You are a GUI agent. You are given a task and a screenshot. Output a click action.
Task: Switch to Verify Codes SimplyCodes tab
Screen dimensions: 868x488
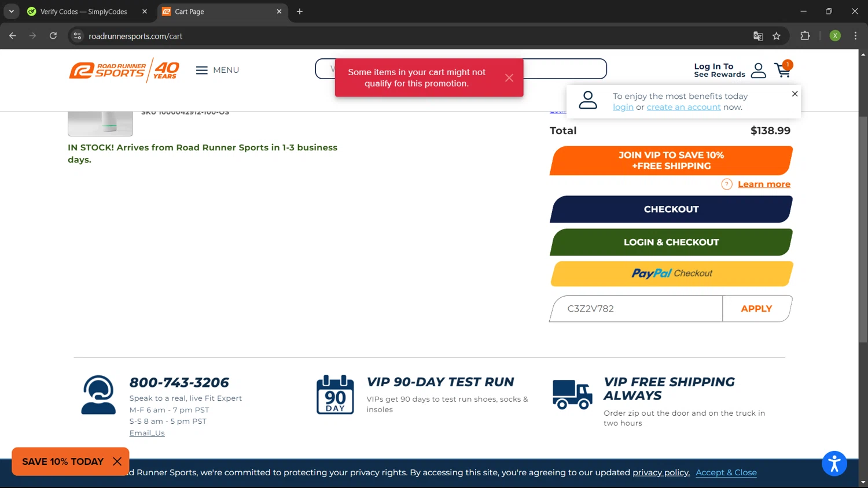84,12
